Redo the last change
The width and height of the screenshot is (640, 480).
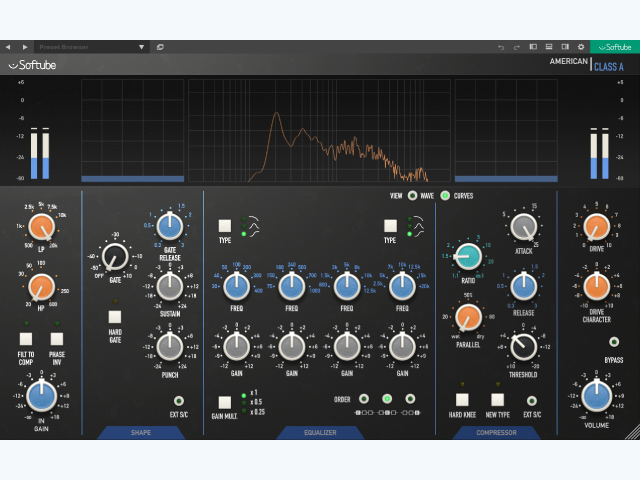[x=517, y=47]
